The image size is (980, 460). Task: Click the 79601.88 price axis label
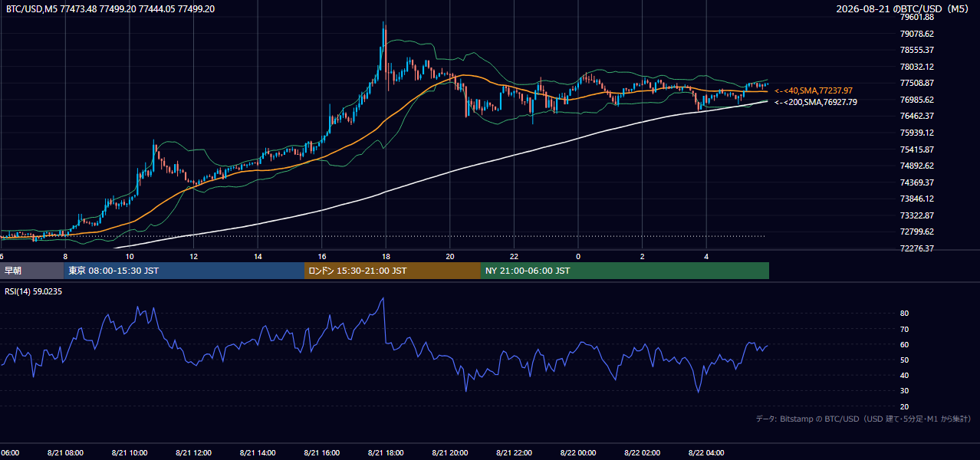pyautogui.click(x=916, y=17)
